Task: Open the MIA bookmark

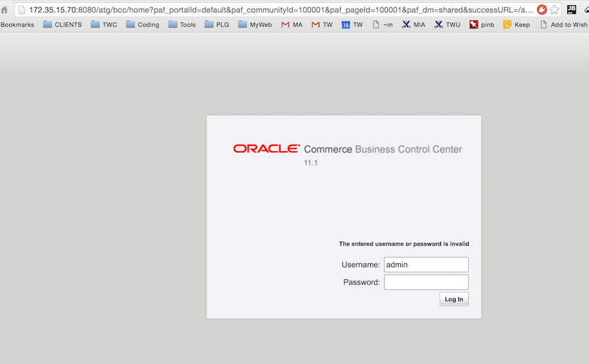Action: [413, 25]
